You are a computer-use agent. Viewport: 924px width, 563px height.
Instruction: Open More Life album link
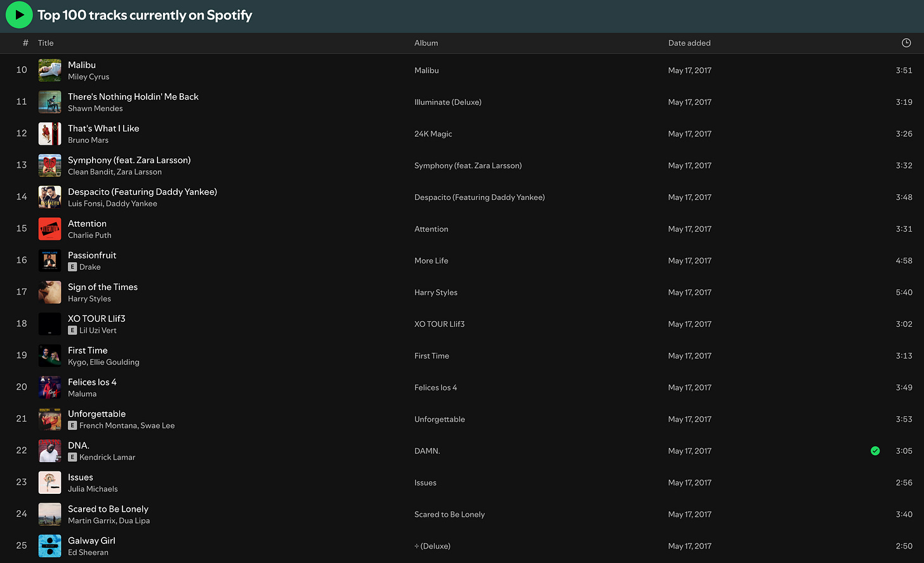click(x=432, y=261)
